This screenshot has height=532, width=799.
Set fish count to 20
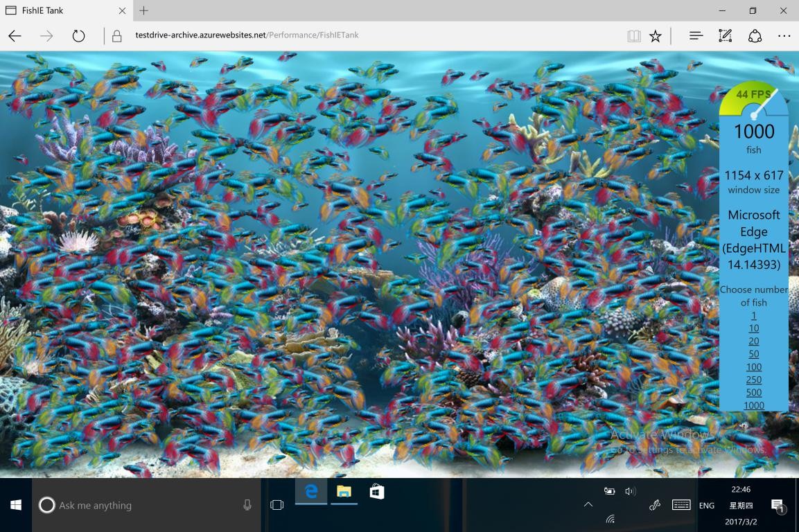click(x=754, y=341)
